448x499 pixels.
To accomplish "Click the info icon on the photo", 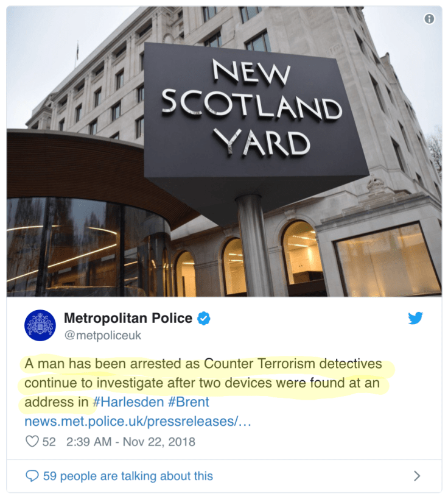I will tap(429, 19).
